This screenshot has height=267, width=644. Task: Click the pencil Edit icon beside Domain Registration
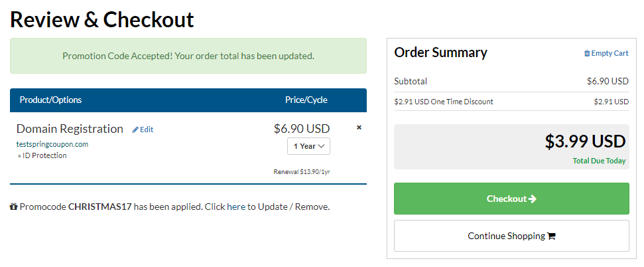point(135,130)
